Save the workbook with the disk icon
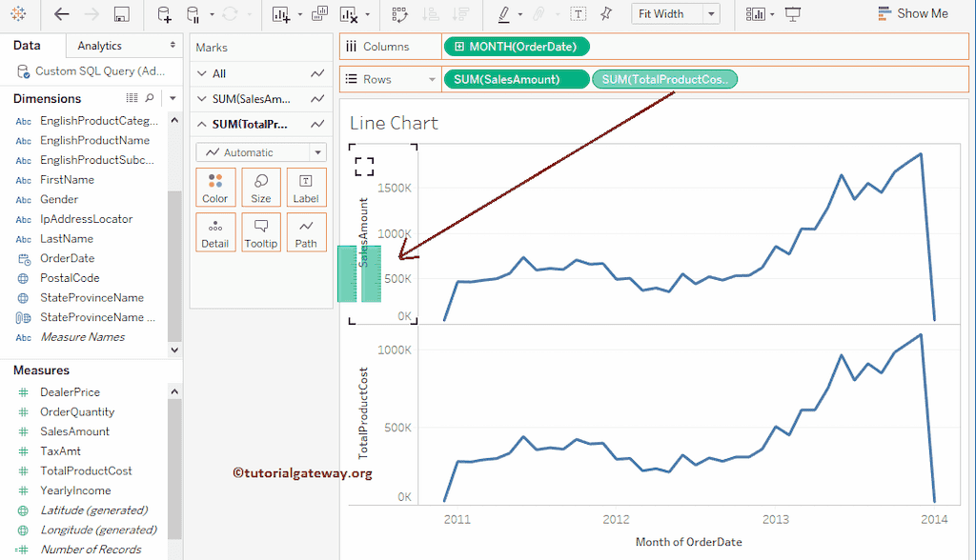 [x=121, y=14]
